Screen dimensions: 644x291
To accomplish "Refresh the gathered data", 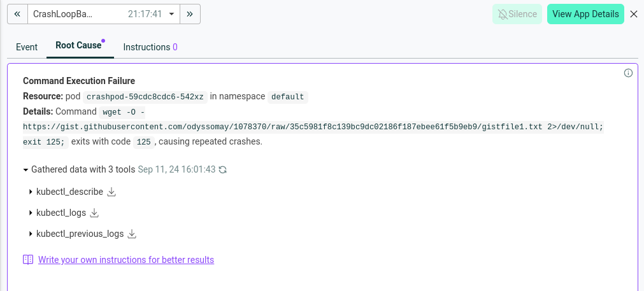I will (223, 170).
